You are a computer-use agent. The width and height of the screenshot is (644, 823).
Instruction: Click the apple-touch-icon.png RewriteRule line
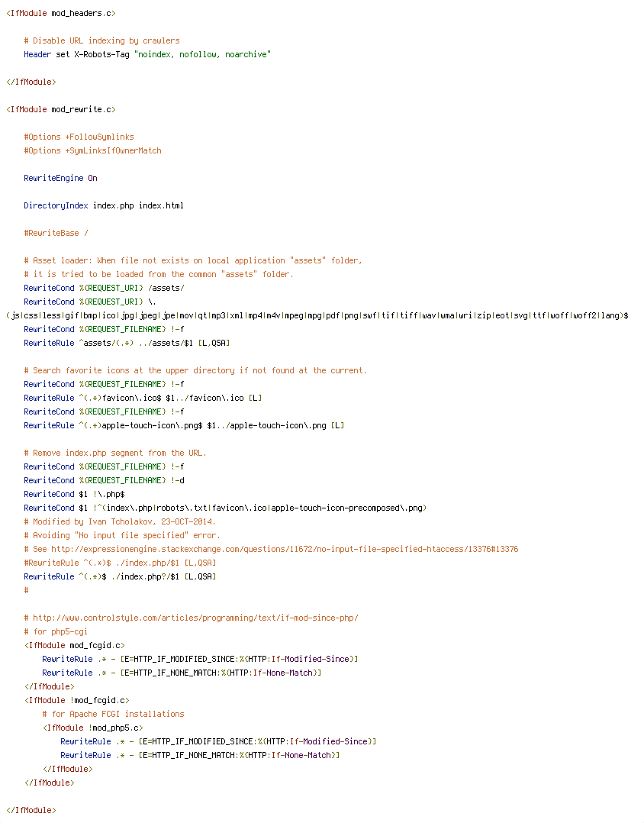184,425
